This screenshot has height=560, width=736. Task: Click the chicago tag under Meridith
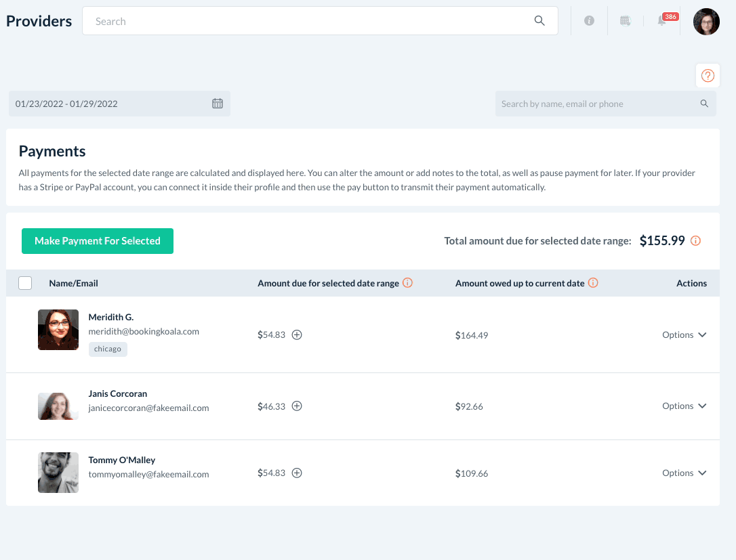point(108,349)
